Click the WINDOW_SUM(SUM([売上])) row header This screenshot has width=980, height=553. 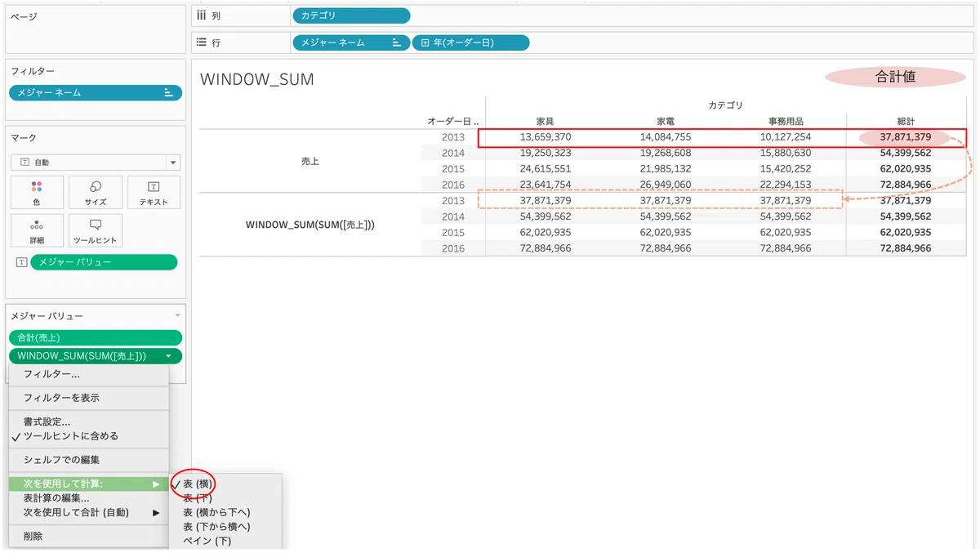pos(310,225)
